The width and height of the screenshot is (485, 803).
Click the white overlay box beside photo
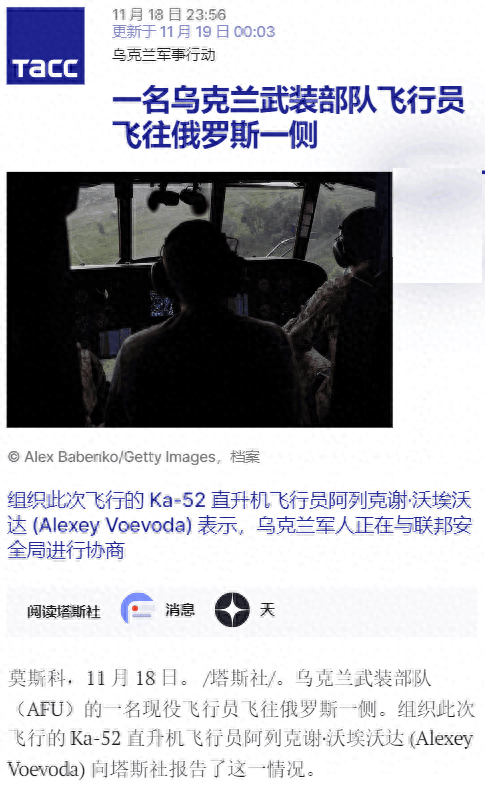pyautogui.click(x=438, y=225)
